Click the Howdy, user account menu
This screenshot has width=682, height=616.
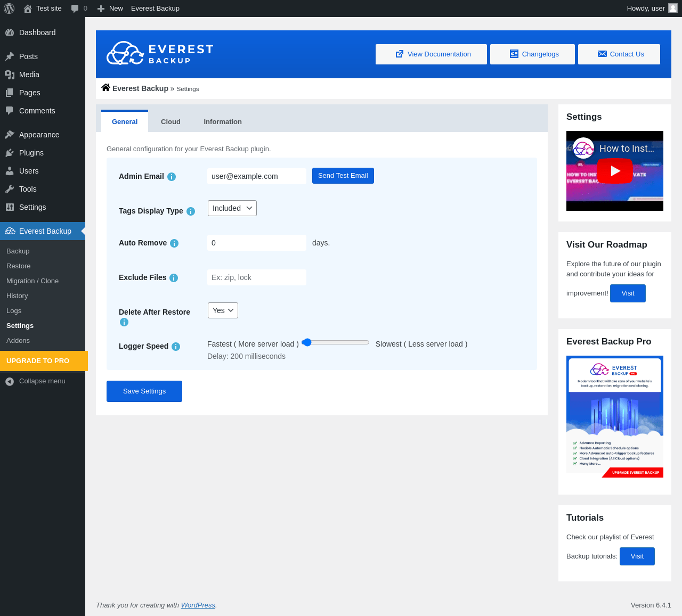click(652, 9)
